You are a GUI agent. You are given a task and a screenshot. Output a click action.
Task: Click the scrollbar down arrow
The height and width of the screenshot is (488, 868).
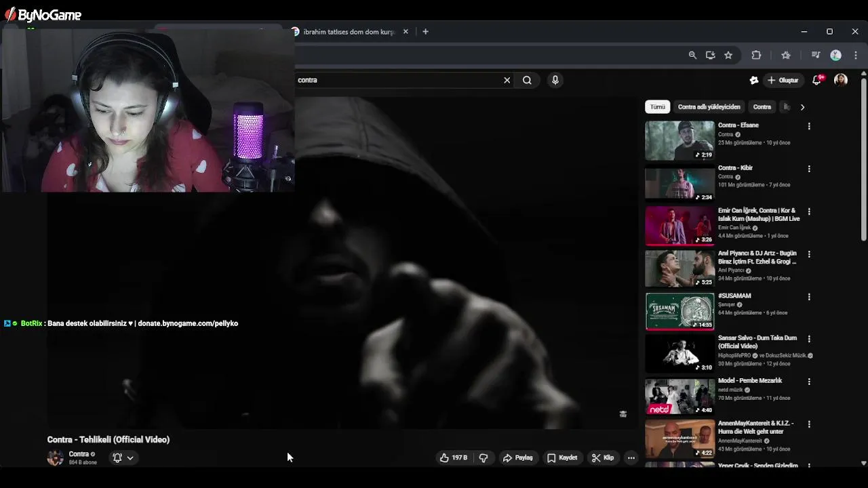click(x=863, y=463)
